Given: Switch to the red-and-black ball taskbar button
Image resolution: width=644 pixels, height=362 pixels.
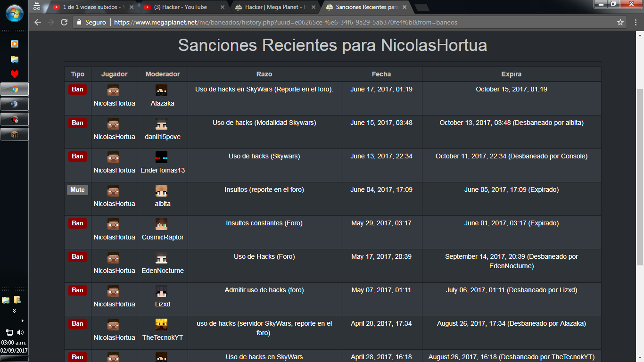Looking at the screenshot, I should tap(15, 119).
